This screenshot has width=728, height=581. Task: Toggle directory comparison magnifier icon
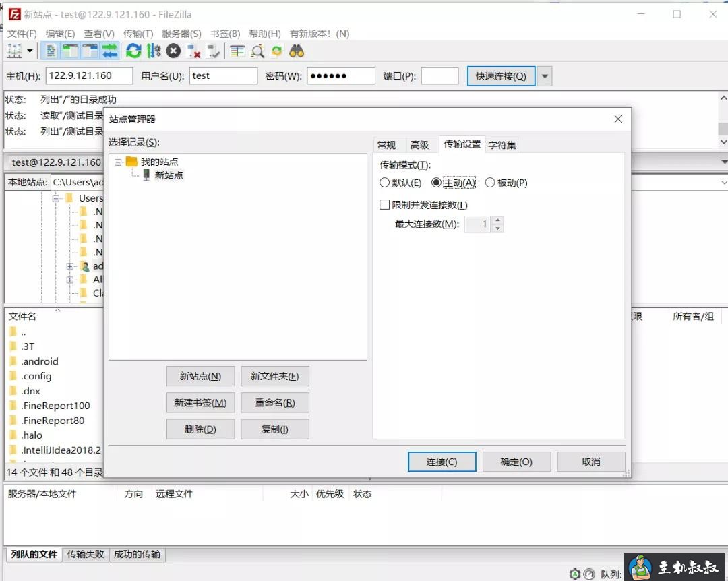tap(257, 51)
